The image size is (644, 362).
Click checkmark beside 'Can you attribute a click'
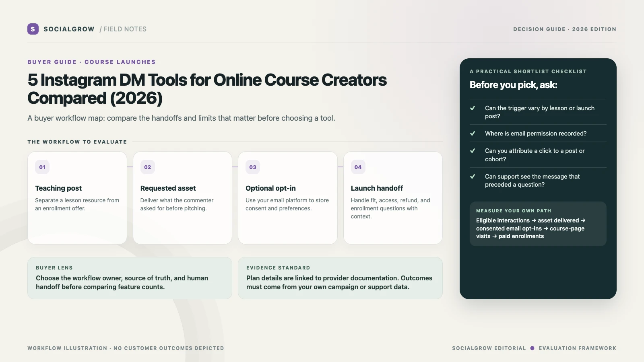[473, 150]
